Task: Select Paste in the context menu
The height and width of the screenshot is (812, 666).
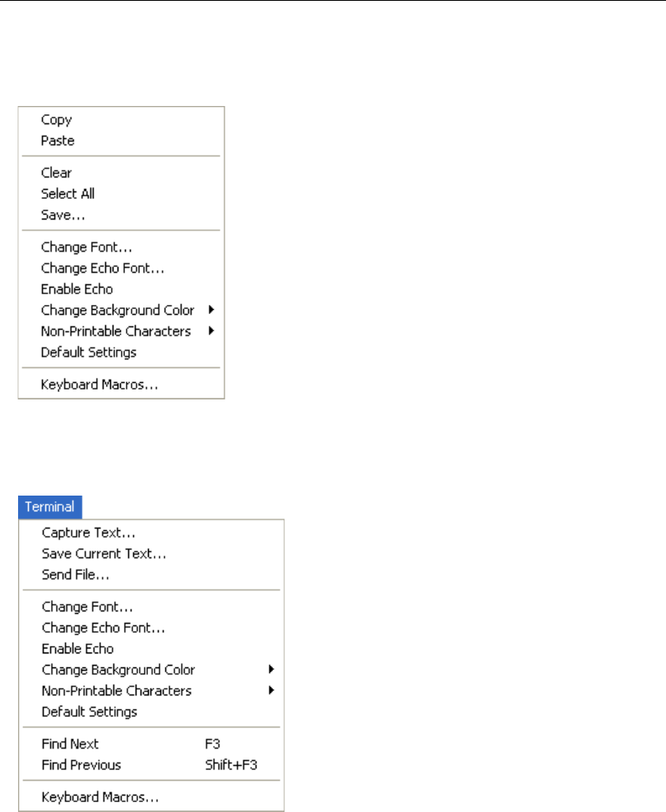Action: 58,141
